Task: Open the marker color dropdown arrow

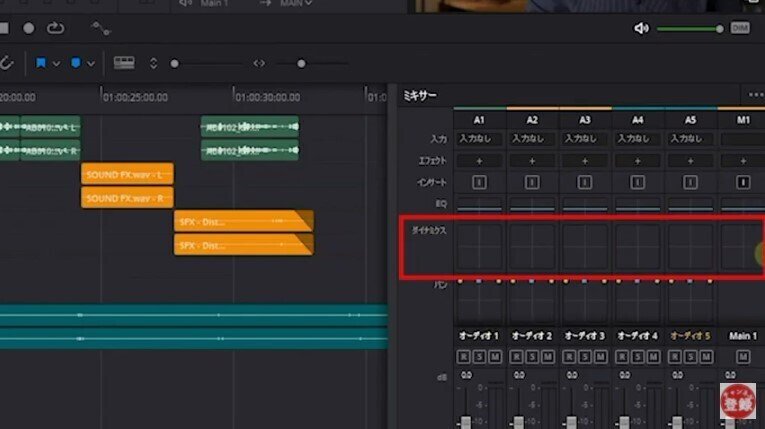Action: click(91, 64)
